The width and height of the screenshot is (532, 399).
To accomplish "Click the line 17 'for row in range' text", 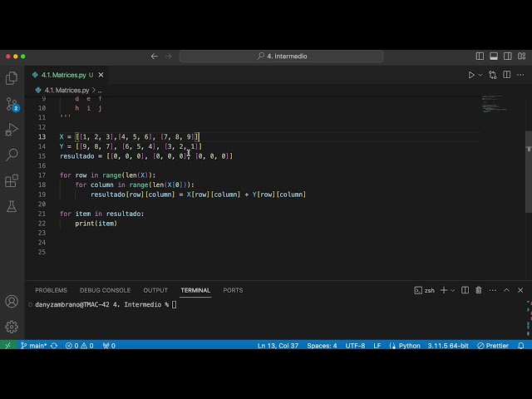I will pyautogui.click(x=107, y=175).
